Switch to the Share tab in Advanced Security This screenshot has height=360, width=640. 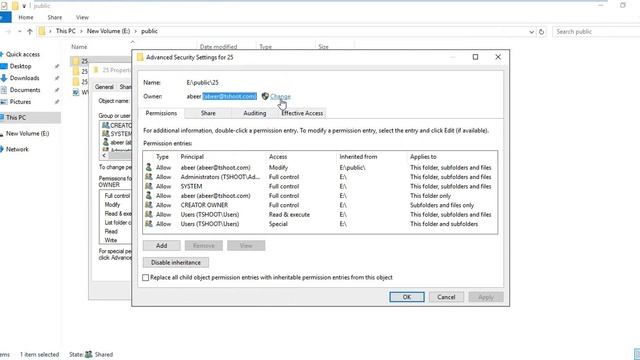(x=208, y=113)
